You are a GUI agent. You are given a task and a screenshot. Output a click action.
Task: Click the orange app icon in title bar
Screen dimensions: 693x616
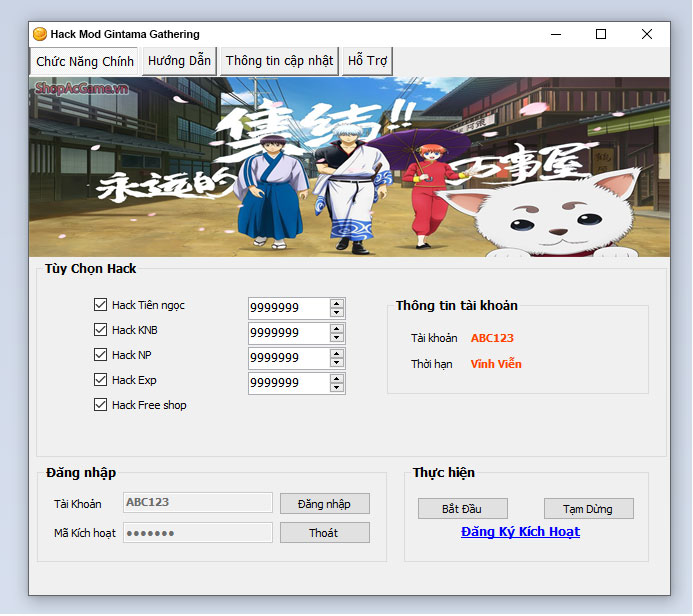coord(40,34)
